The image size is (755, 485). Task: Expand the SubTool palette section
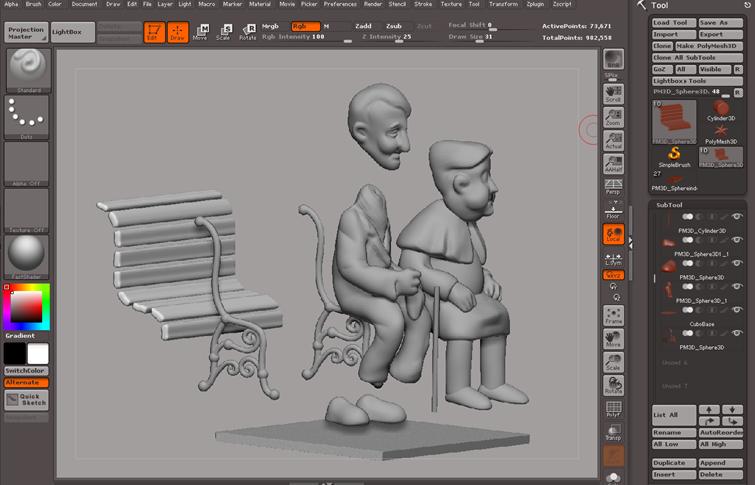670,205
